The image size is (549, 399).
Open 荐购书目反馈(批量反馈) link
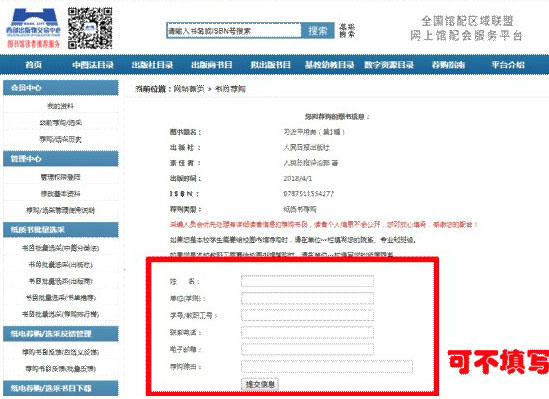[61, 369]
